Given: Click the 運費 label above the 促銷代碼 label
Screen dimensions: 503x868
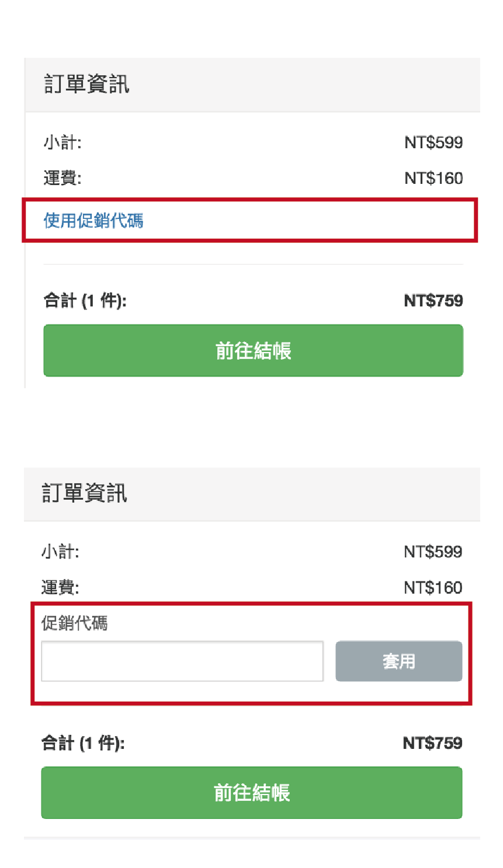Looking at the screenshot, I should point(60,587).
